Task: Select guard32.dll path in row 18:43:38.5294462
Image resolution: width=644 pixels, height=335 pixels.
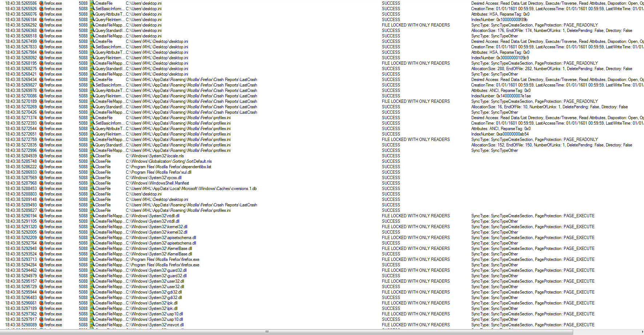Action: pos(156,270)
